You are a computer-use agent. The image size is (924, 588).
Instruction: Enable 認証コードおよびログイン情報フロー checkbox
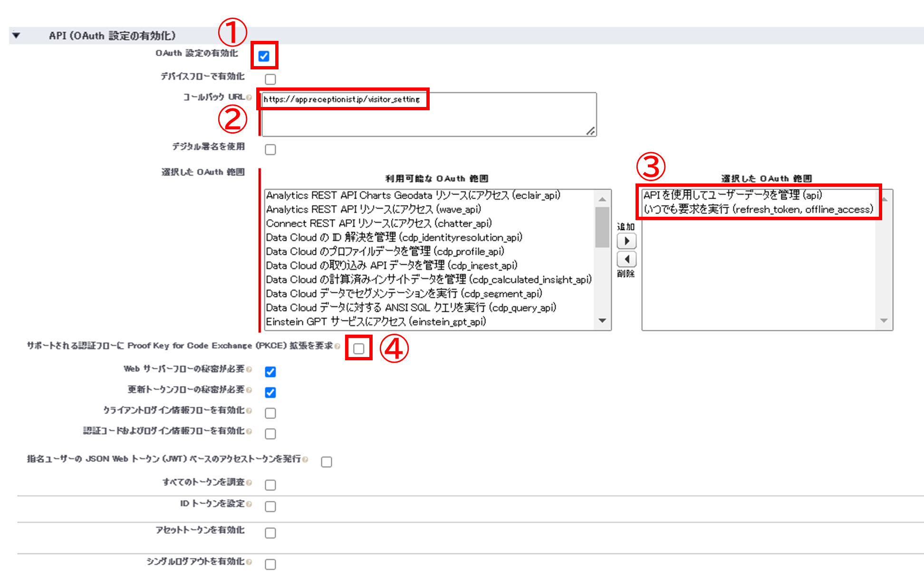pos(270,434)
